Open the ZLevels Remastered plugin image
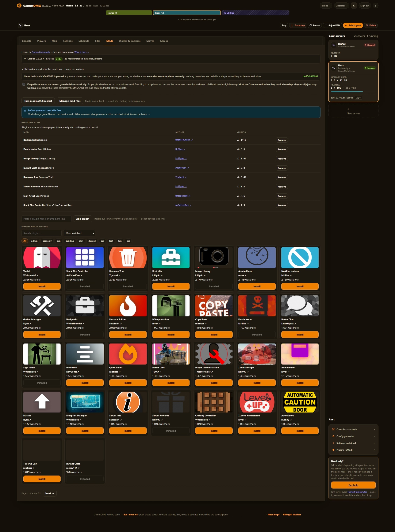This screenshot has width=395, height=532. click(x=257, y=402)
